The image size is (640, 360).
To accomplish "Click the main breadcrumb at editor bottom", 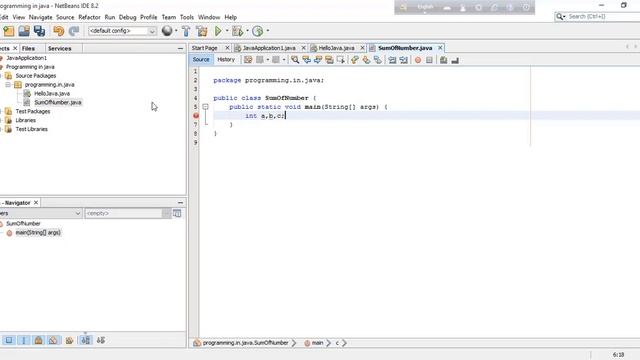I will 318,343.
